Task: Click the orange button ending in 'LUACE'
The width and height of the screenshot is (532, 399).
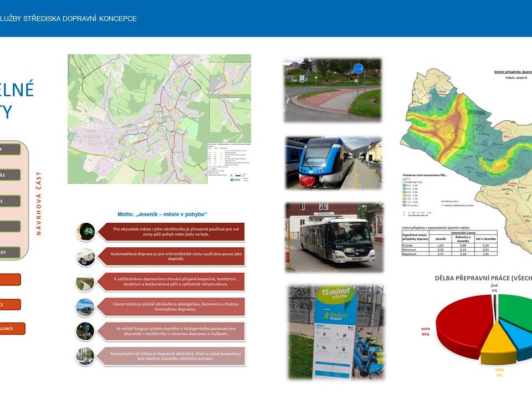Action: coord(12,329)
